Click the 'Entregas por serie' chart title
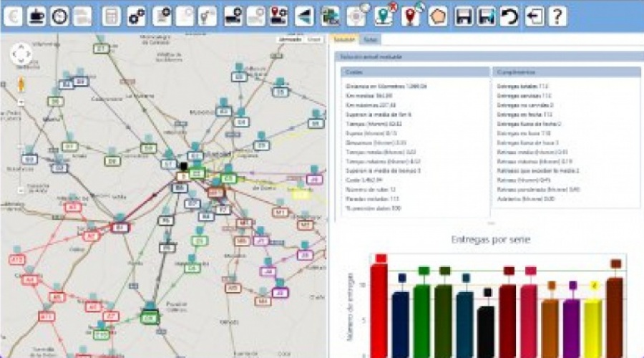 [x=491, y=239]
